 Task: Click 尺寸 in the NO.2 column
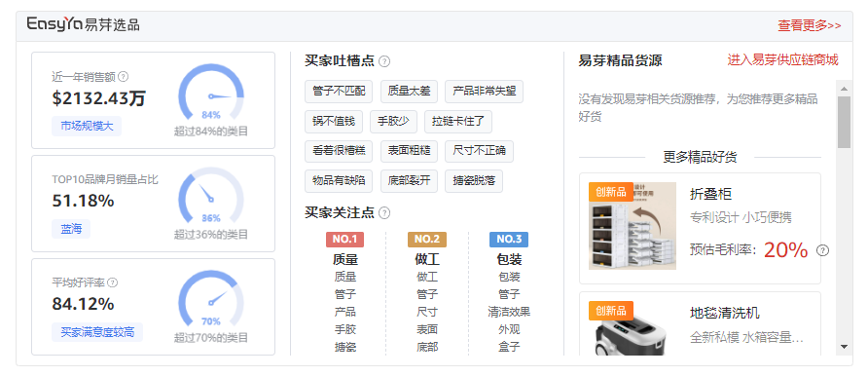427,312
